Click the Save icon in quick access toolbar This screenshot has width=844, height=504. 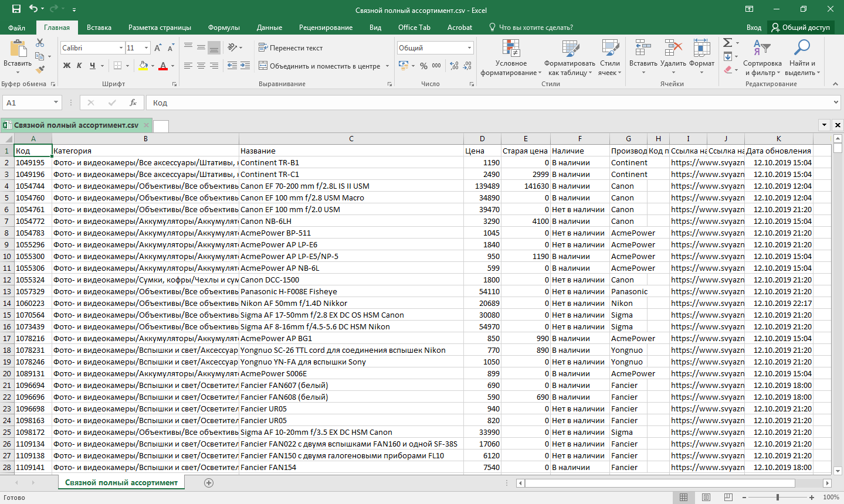(16, 9)
